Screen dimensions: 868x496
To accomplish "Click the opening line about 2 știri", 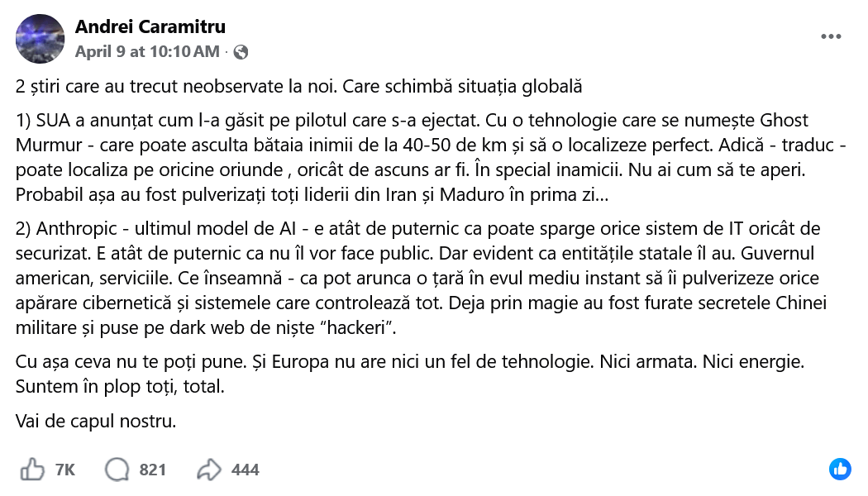I will (299, 86).
